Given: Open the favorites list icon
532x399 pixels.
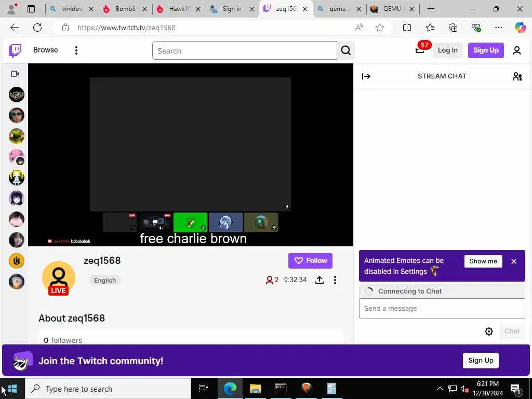Looking at the screenshot, I should pos(430,28).
